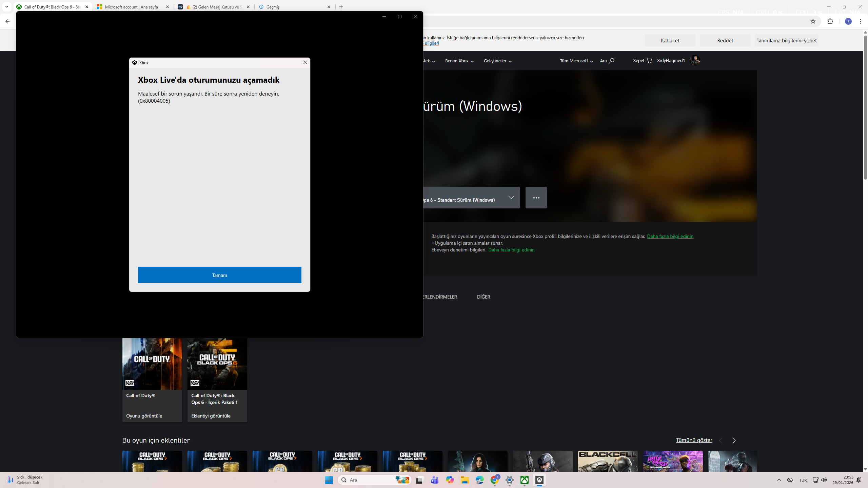The width and height of the screenshot is (868, 488).
Task: Bookmark this page with the star icon
Action: [x=813, y=21]
